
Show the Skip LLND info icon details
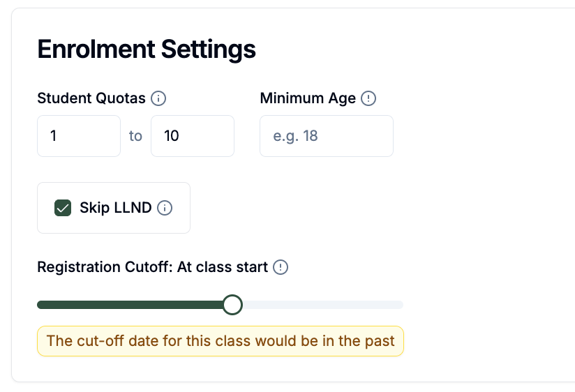point(165,208)
